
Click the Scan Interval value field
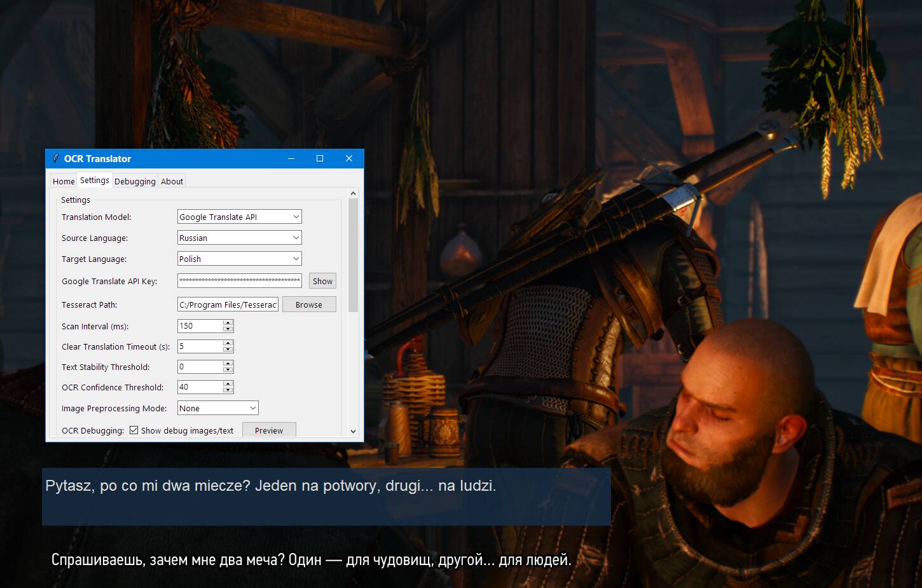tap(200, 325)
